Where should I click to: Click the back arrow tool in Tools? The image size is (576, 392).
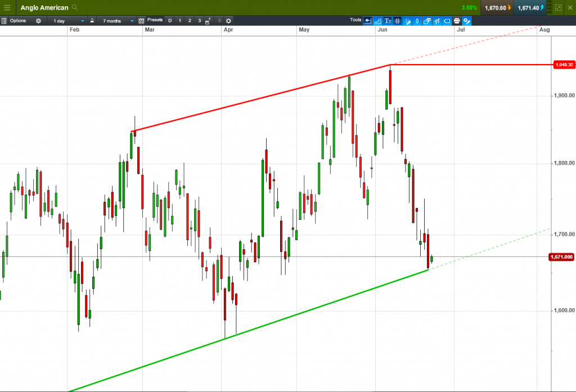point(368,21)
